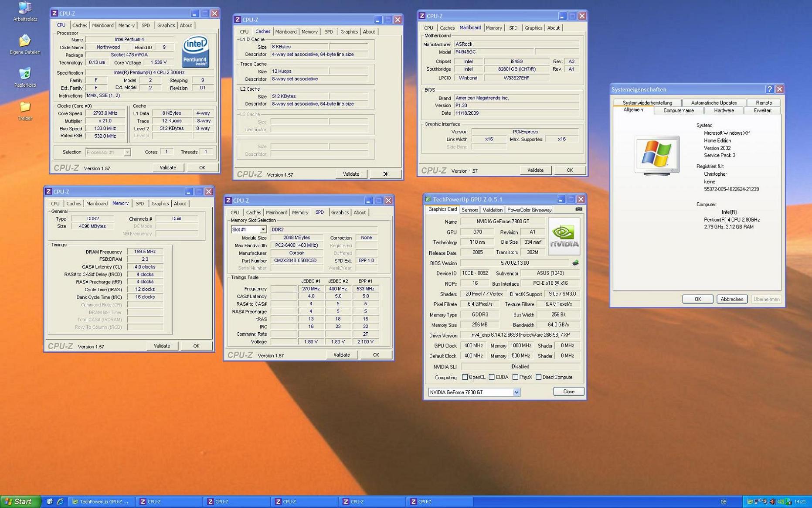The height and width of the screenshot is (508, 812).
Task: Confirm Systemeigenschaften with the OK button
Action: click(697, 299)
